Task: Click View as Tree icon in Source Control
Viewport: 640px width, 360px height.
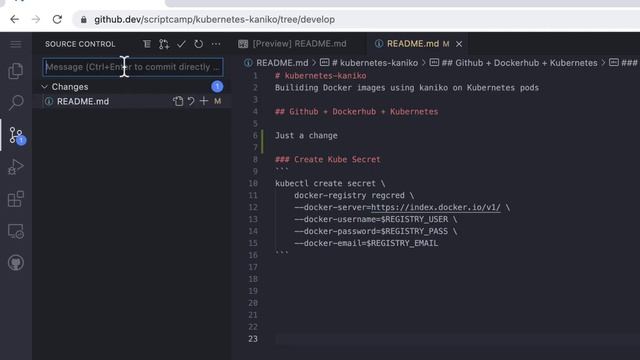Action: [x=147, y=44]
